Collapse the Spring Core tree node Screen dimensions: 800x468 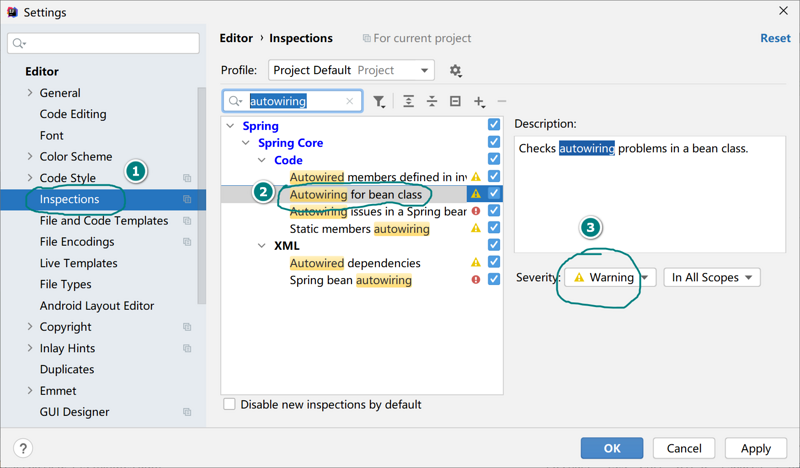tap(246, 143)
